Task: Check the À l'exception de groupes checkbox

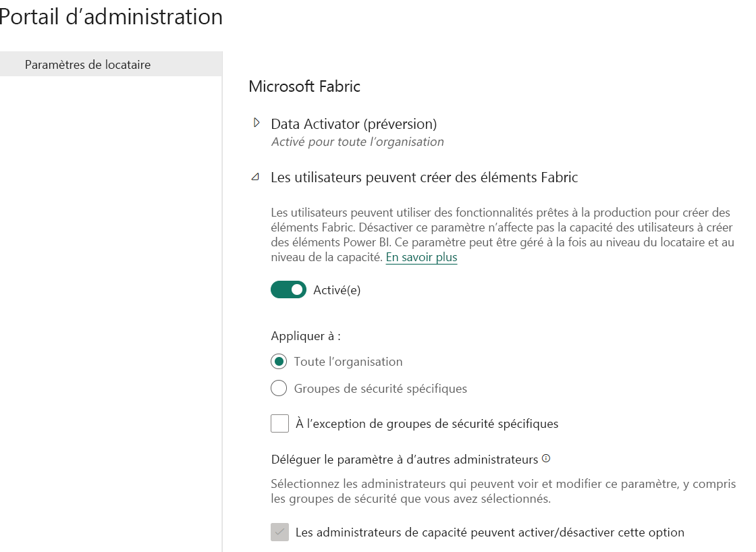Action: (279, 424)
